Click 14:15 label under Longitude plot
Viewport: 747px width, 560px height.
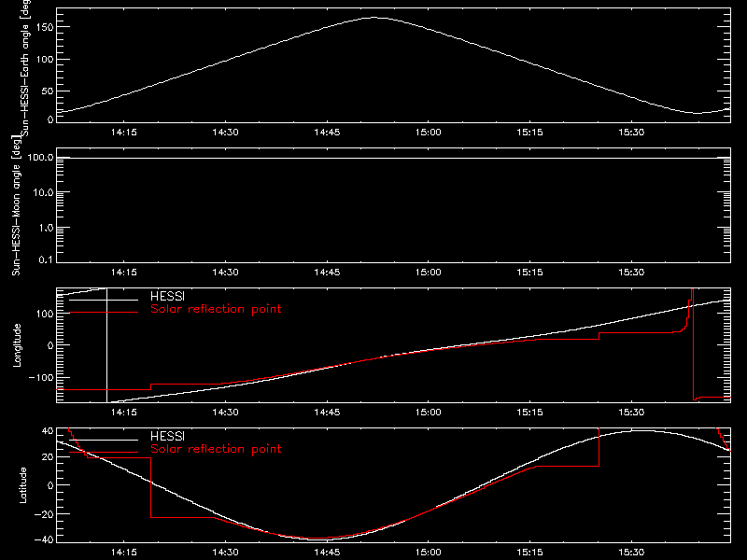(124, 412)
